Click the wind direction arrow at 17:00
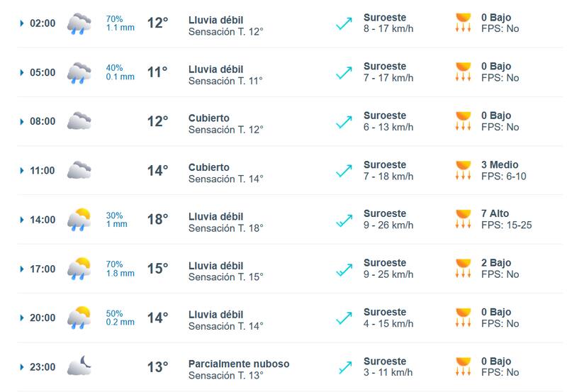 point(344,269)
